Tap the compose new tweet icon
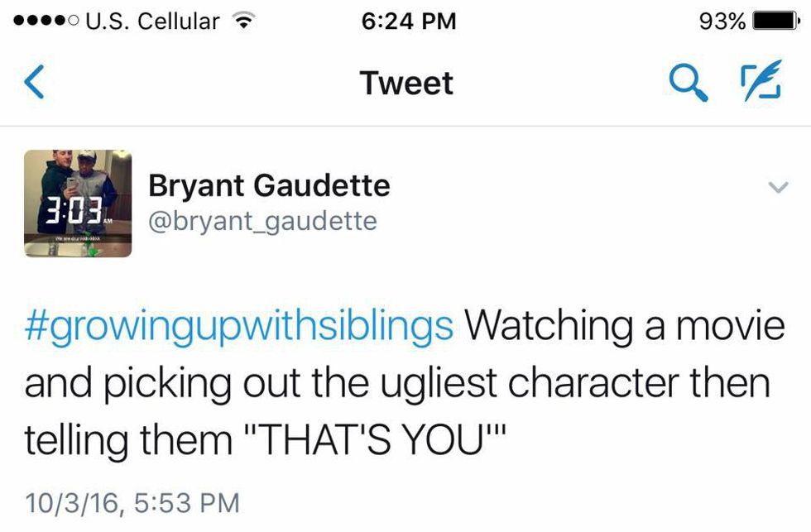Image resolution: width=811 pixels, height=532 pixels. 759,83
